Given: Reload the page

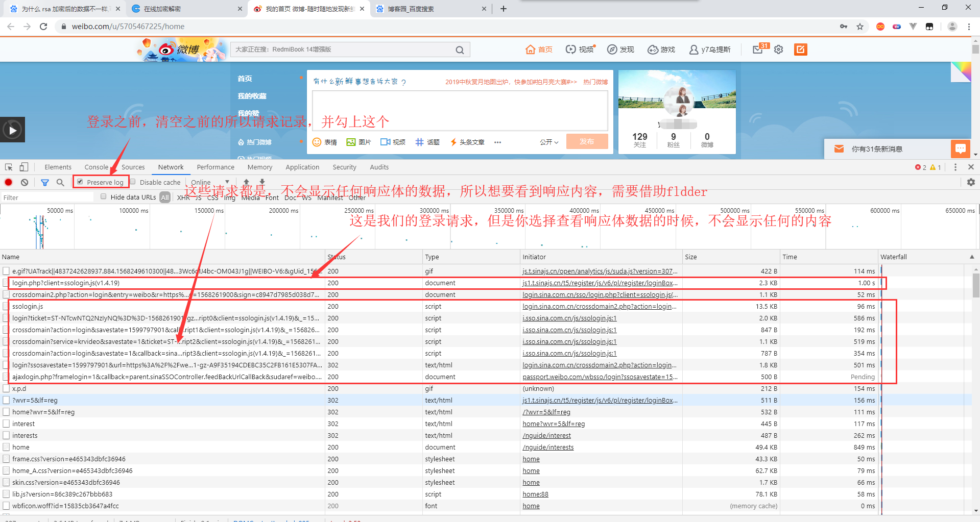Looking at the screenshot, I should point(43,27).
